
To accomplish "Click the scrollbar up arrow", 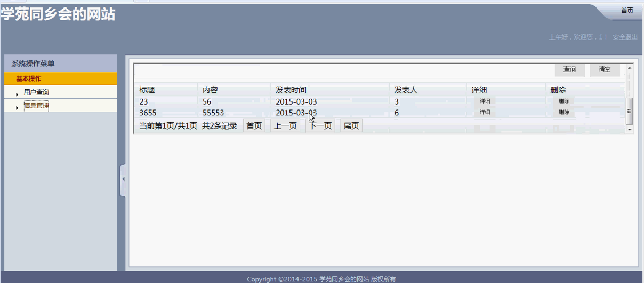I will click(630, 68).
